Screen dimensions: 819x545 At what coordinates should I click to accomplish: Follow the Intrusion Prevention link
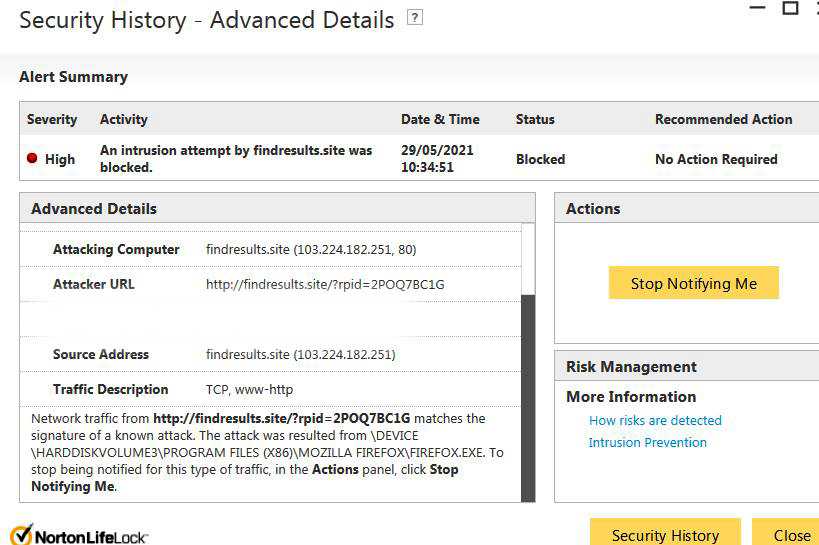click(647, 443)
